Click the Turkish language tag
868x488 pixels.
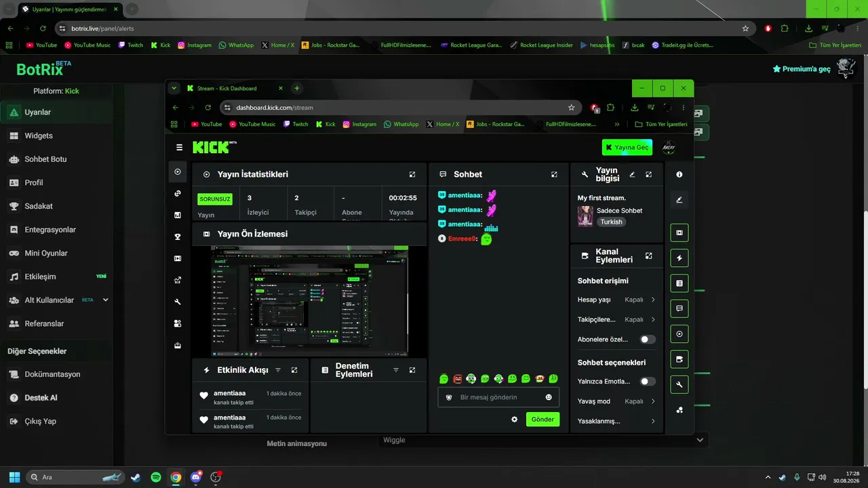tap(611, 222)
